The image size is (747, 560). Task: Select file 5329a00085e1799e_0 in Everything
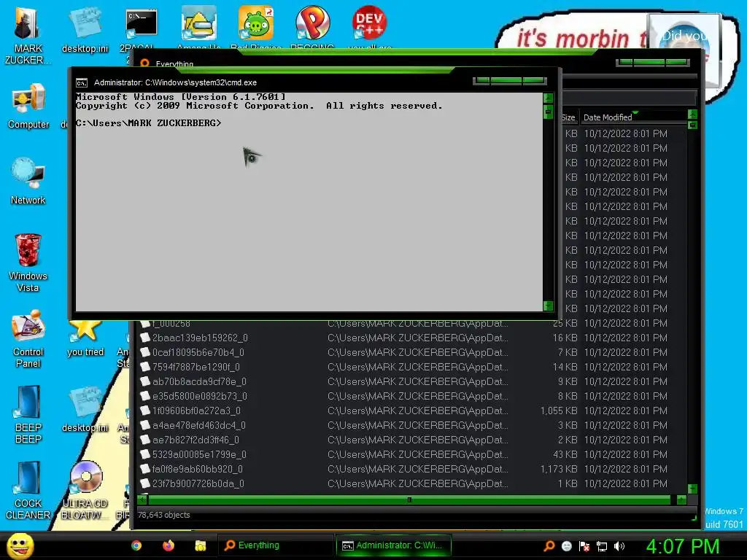tap(199, 454)
